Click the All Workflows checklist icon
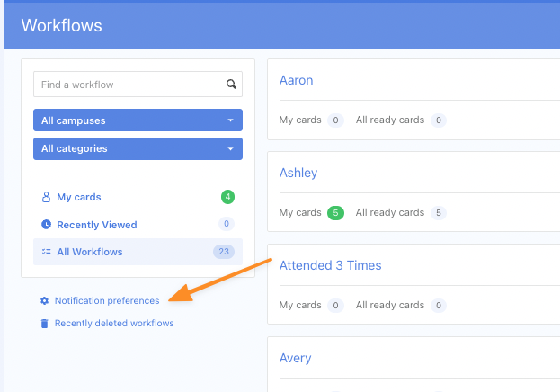This screenshot has height=392, width=560. tap(46, 252)
